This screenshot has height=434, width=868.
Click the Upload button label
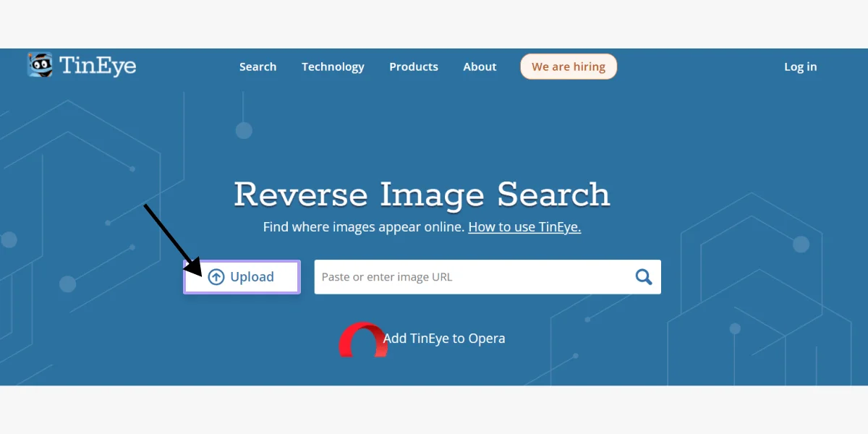coord(252,277)
